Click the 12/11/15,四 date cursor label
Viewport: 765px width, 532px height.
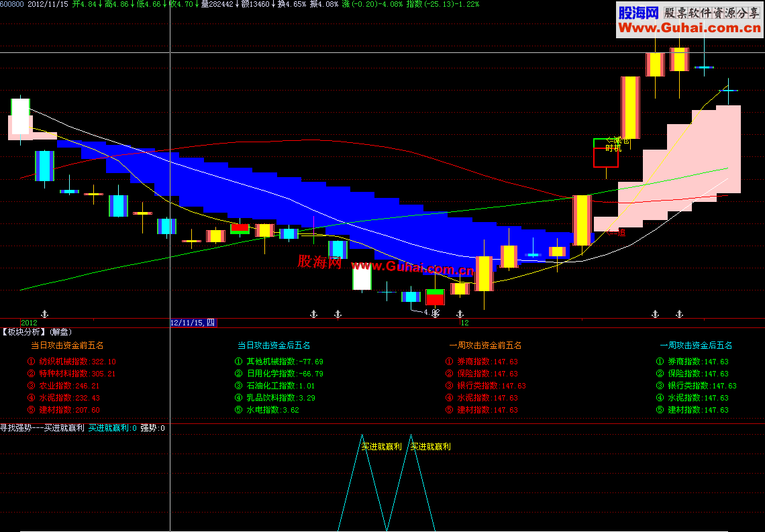(193, 323)
